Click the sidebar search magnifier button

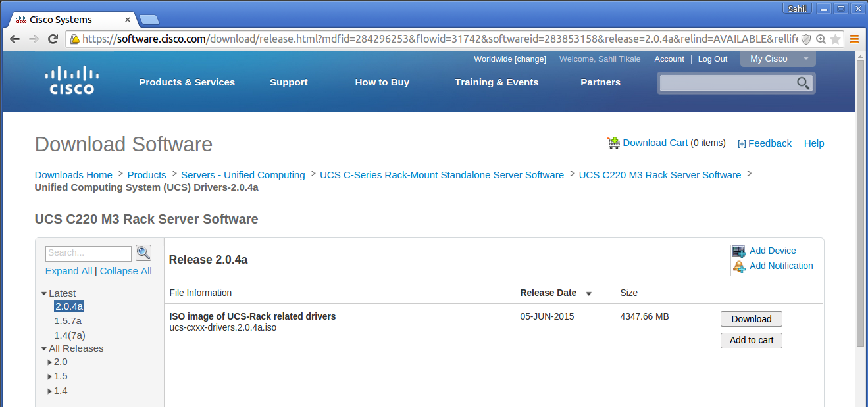[x=143, y=252]
